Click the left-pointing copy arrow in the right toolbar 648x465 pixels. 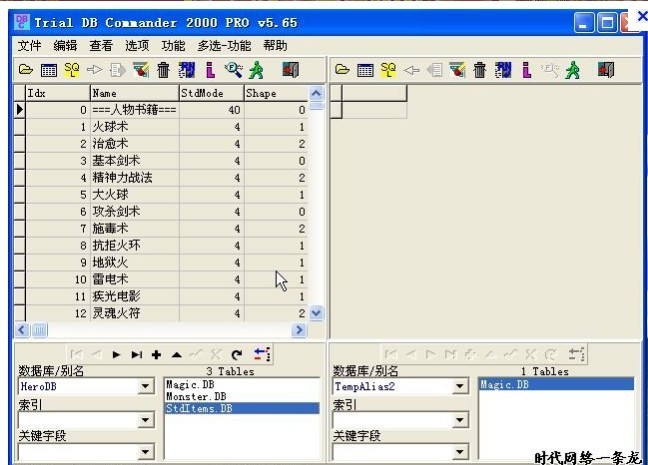411,70
